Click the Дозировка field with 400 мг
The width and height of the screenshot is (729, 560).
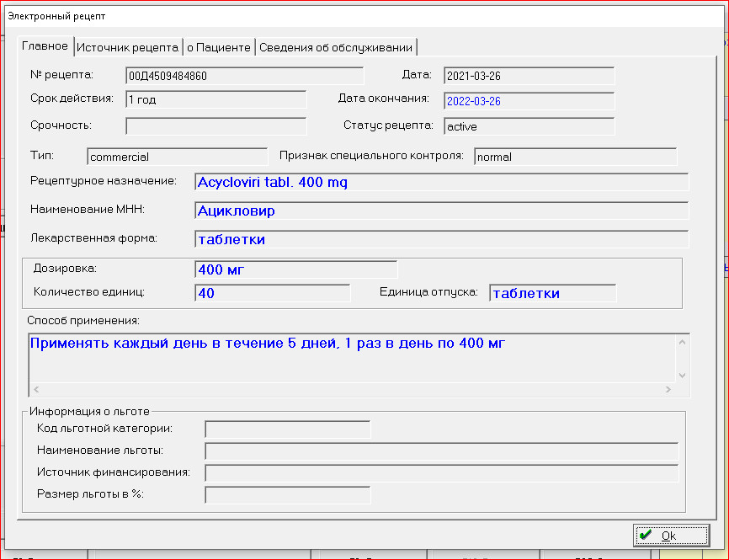[x=295, y=269]
